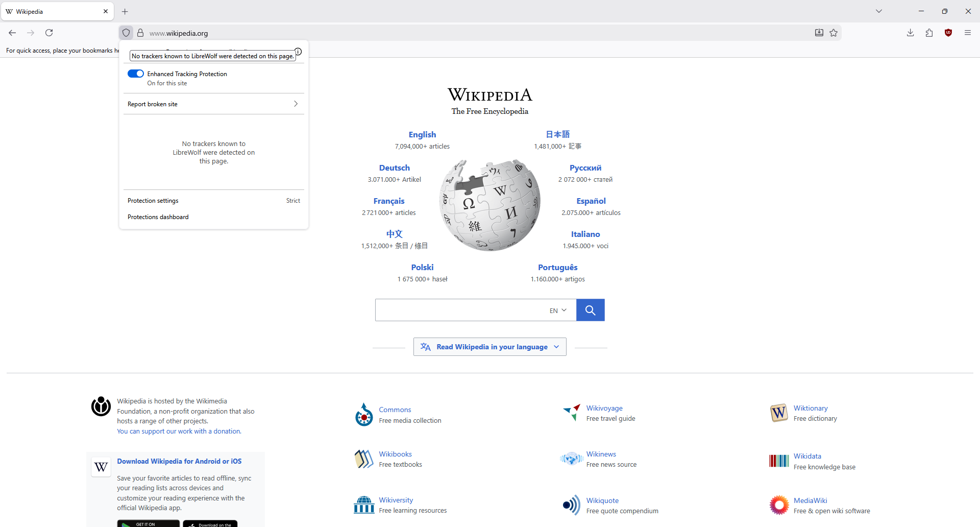Open the hamburger application menu

click(x=968, y=33)
